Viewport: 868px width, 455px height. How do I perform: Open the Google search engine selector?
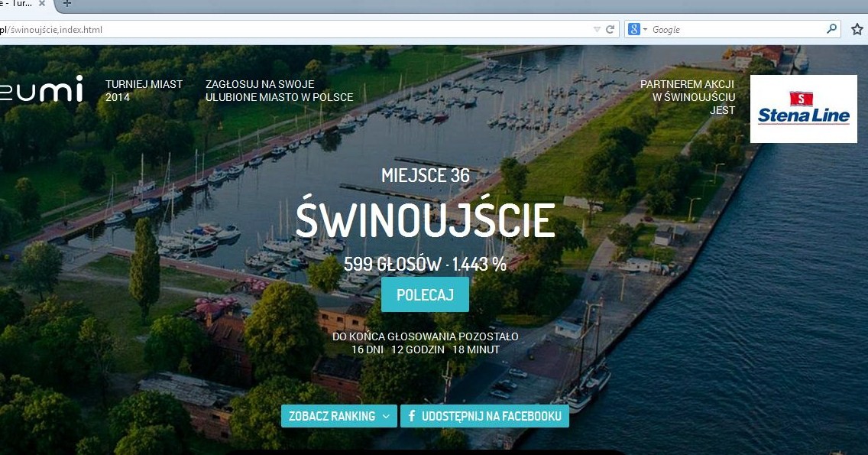coord(637,29)
